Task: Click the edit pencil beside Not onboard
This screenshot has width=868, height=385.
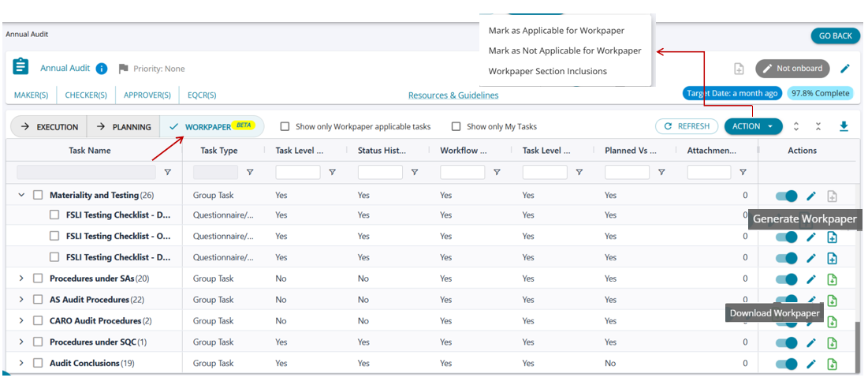Action: click(844, 69)
